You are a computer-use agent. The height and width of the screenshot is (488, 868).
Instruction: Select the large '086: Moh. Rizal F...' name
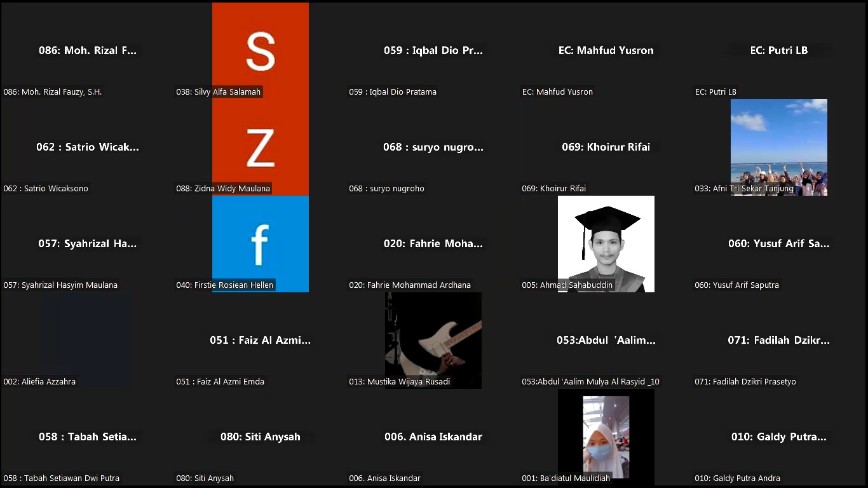point(88,51)
